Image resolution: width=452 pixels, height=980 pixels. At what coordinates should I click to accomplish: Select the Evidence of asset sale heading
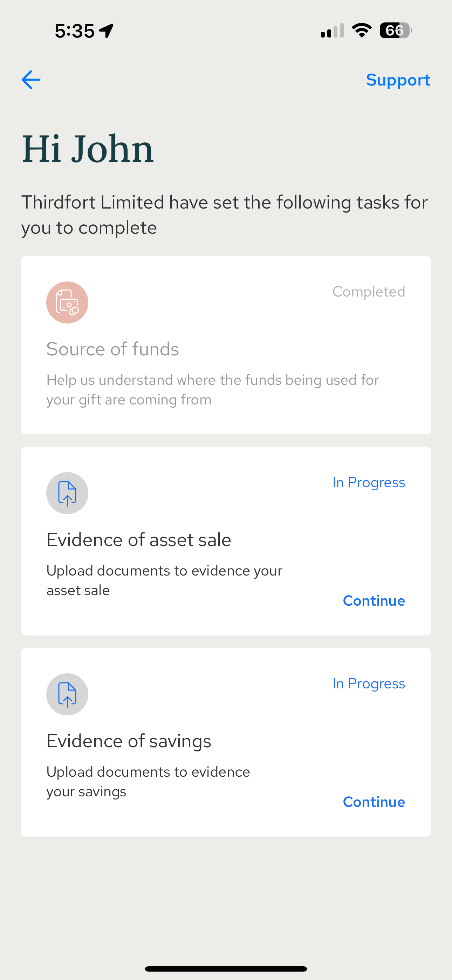[x=139, y=540]
